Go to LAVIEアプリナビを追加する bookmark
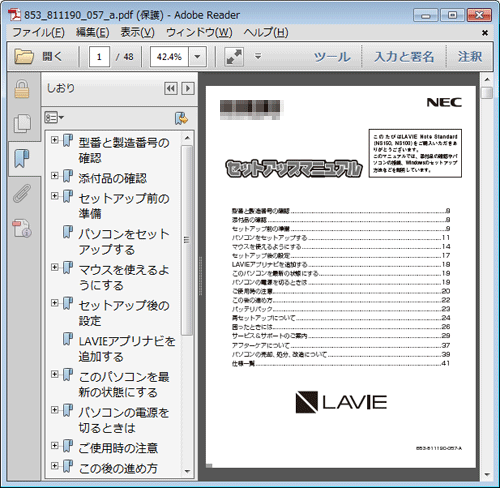 127,349
